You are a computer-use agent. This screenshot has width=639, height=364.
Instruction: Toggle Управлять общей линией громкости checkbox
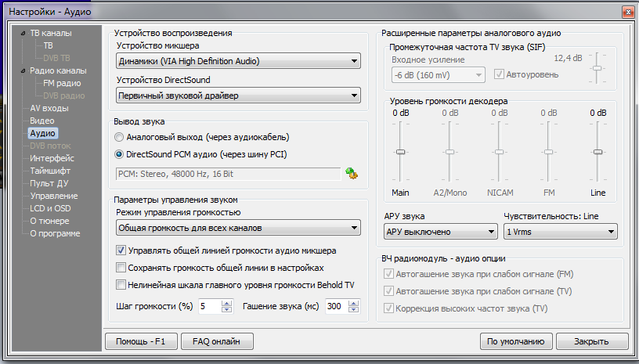click(x=121, y=250)
